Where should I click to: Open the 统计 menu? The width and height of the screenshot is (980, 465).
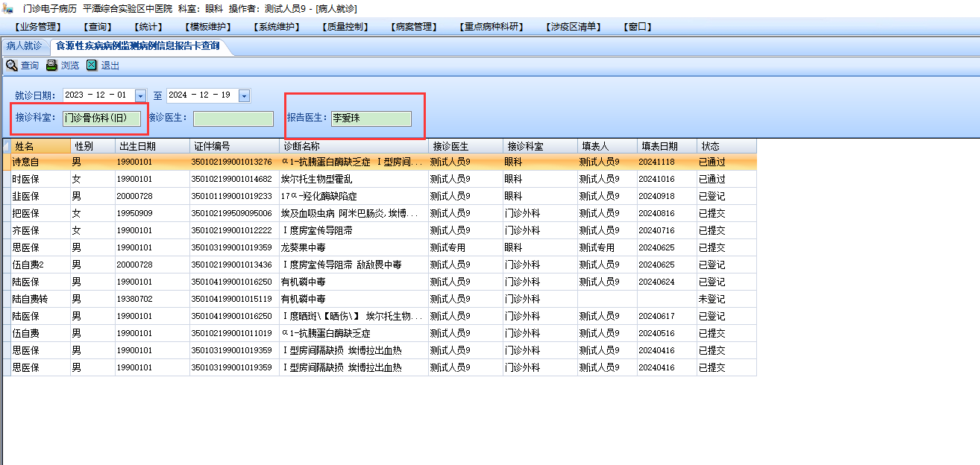click(x=147, y=27)
